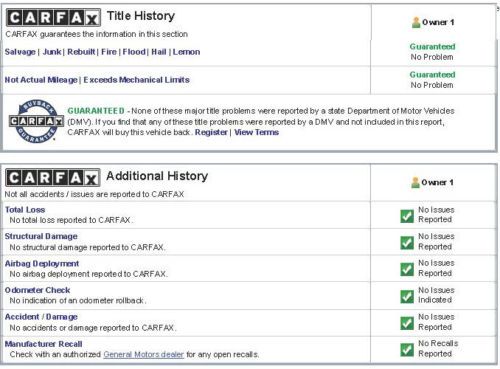The image size is (500, 369).
Task: Open the Hail title link
Action: (159, 52)
